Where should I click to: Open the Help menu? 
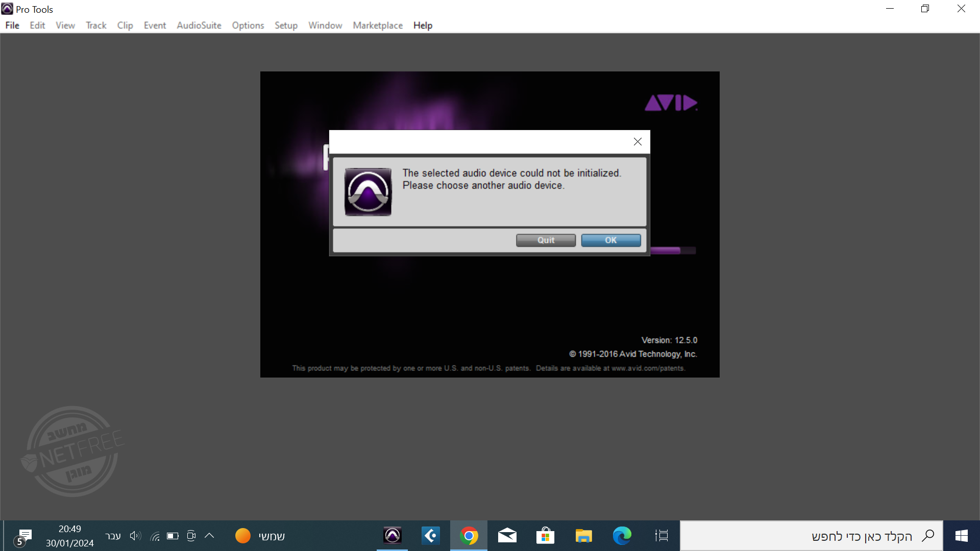pos(423,26)
